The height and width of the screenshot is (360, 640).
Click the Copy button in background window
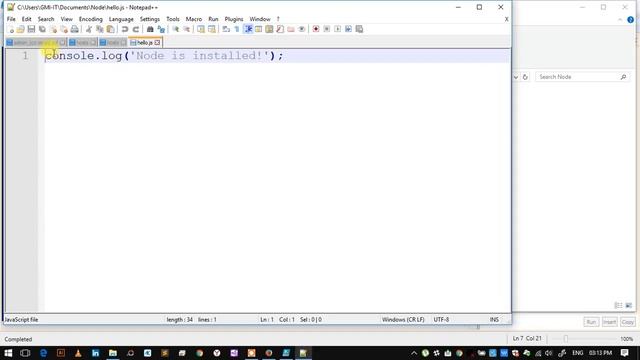pos(628,322)
